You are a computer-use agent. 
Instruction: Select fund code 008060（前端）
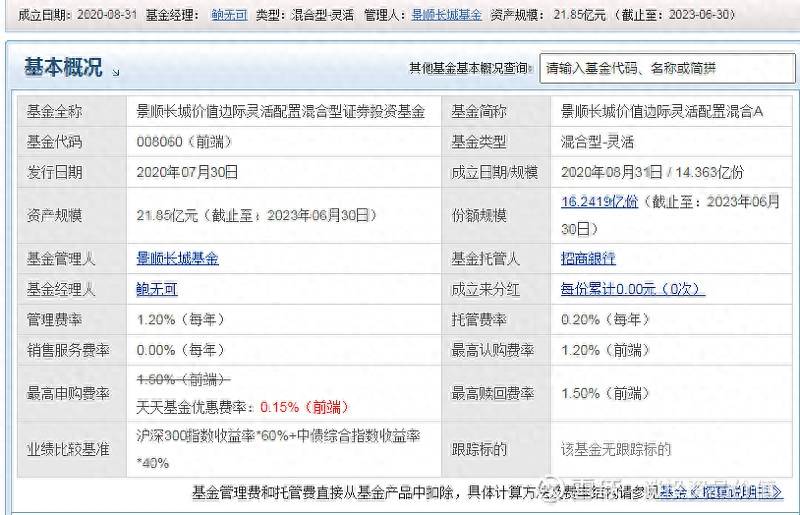click(184, 141)
